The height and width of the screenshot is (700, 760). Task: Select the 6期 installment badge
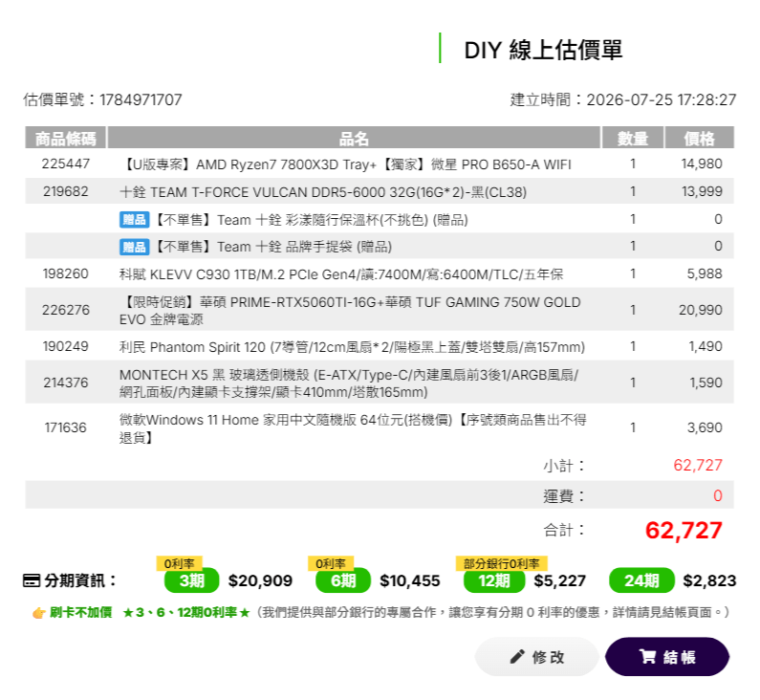[x=343, y=580]
